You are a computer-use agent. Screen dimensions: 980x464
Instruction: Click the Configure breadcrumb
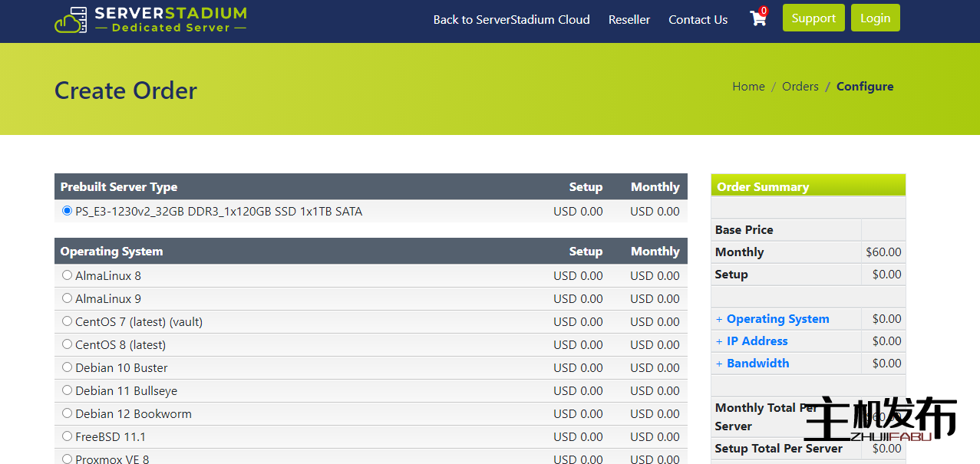(865, 87)
